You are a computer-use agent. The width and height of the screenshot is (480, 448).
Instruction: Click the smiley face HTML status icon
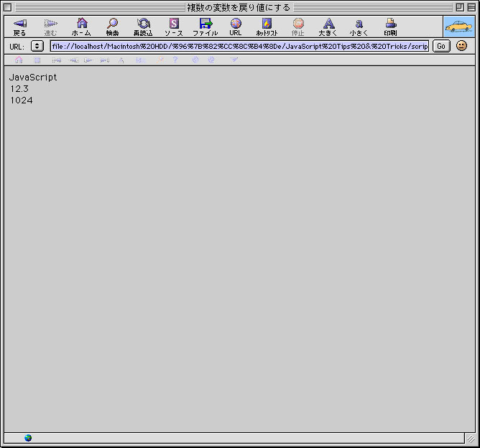click(461, 46)
